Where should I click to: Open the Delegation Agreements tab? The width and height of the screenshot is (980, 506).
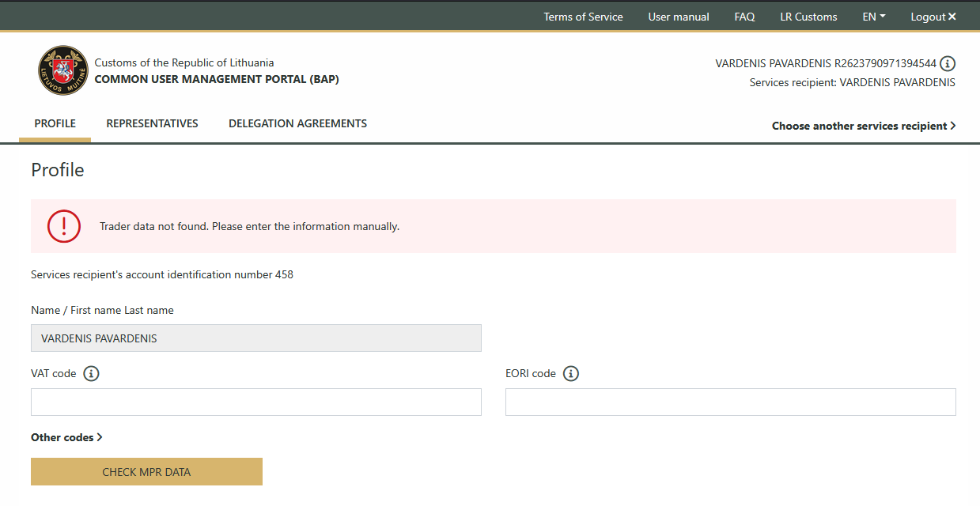[297, 123]
